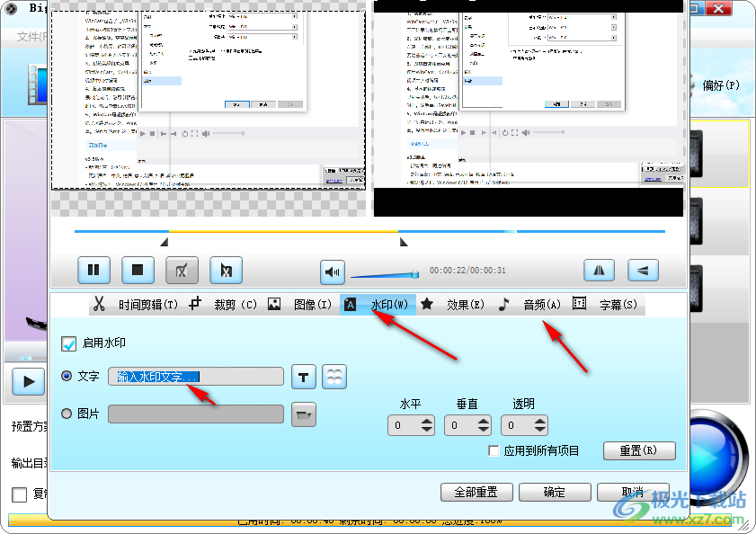Click the image picture icon
This screenshot has height=534, width=756.
274,304
